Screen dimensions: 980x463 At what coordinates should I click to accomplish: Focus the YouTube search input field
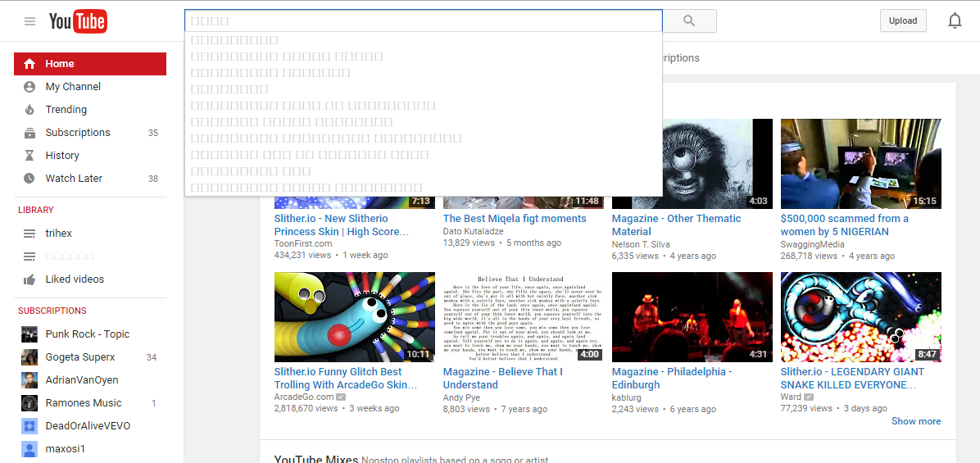pos(423,20)
